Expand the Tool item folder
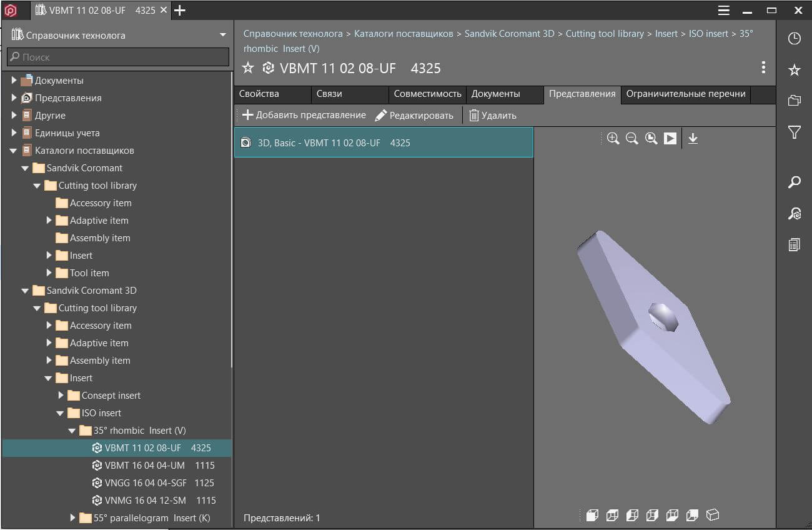This screenshot has width=812, height=530. [49, 273]
